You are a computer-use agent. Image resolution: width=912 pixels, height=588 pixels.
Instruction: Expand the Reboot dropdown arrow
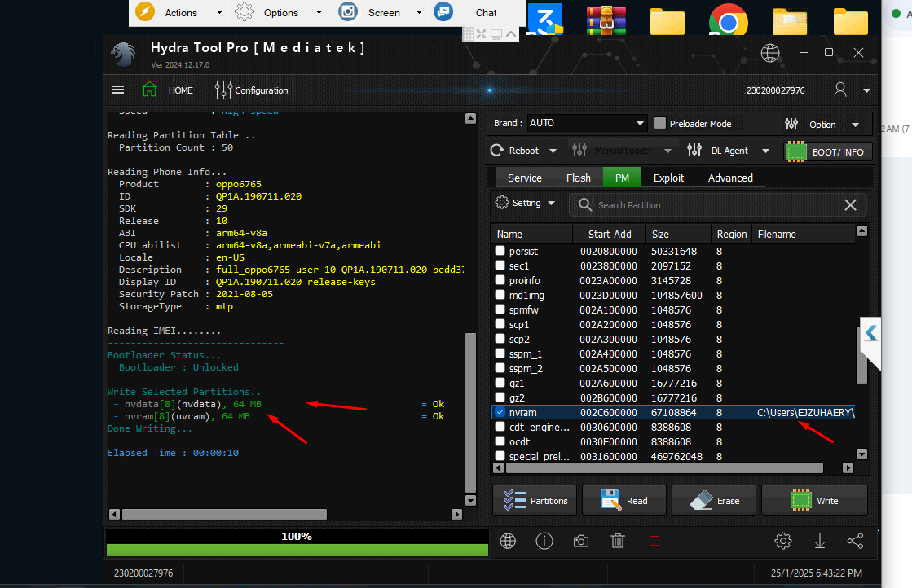click(553, 151)
